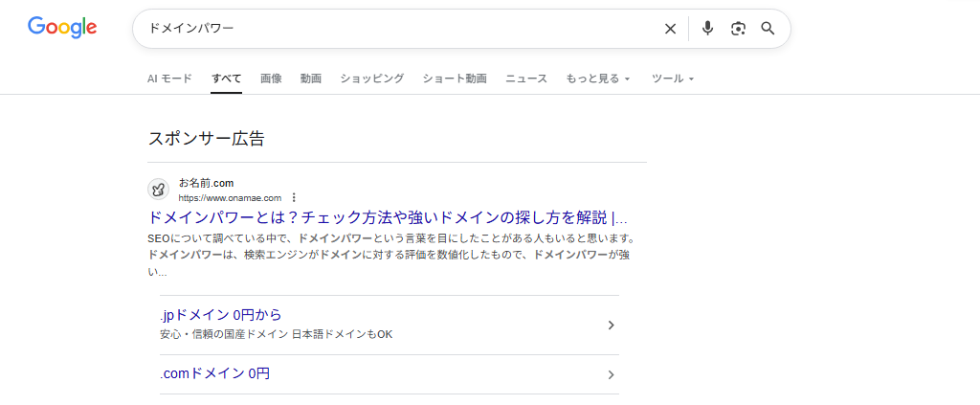Click the Google logo
Screen dimensions: 980x405
pos(62,28)
